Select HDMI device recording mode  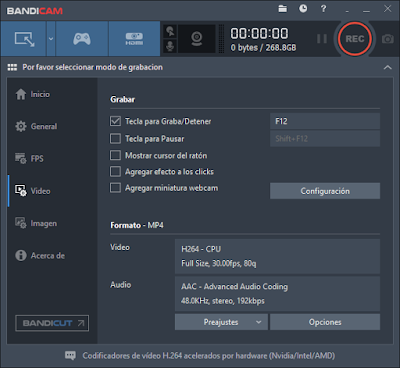point(134,39)
